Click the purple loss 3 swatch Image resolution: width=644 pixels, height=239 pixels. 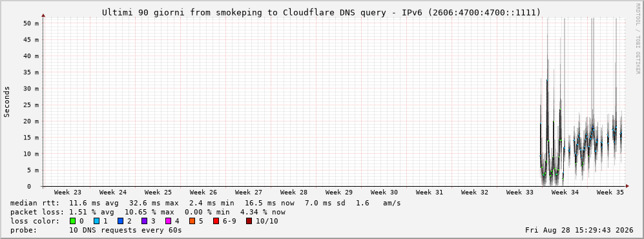(x=144, y=221)
